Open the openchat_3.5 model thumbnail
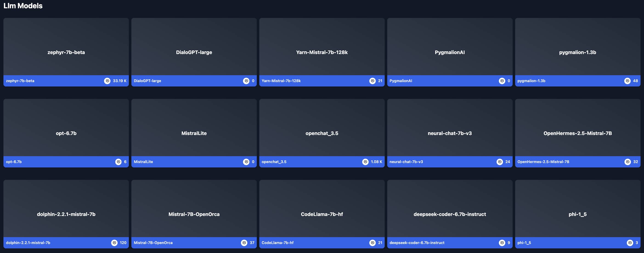Screen dimensions: 644x253 click(322, 128)
